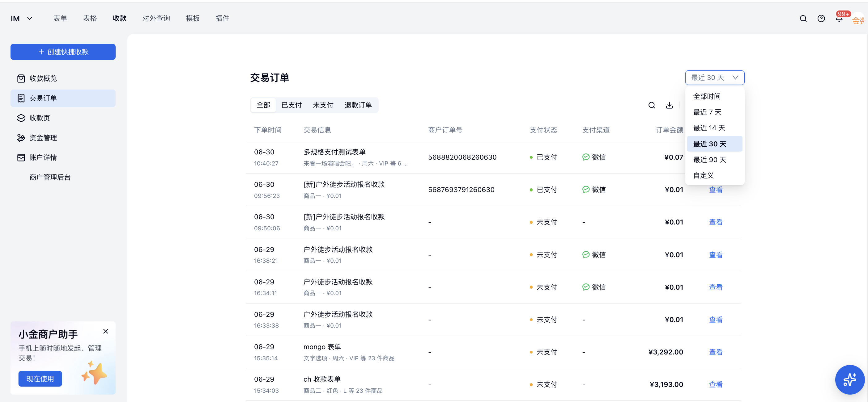Click 查看 for the 16:34:11 order
Screen dimensions: 868x402
pyautogui.click(x=716, y=287)
